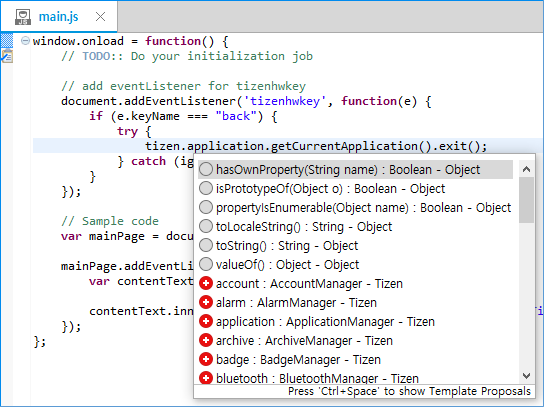Click the gray circle icon beside toLocaleString
The height and width of the screenshot is (407, 544).
[x=206, y=227]
